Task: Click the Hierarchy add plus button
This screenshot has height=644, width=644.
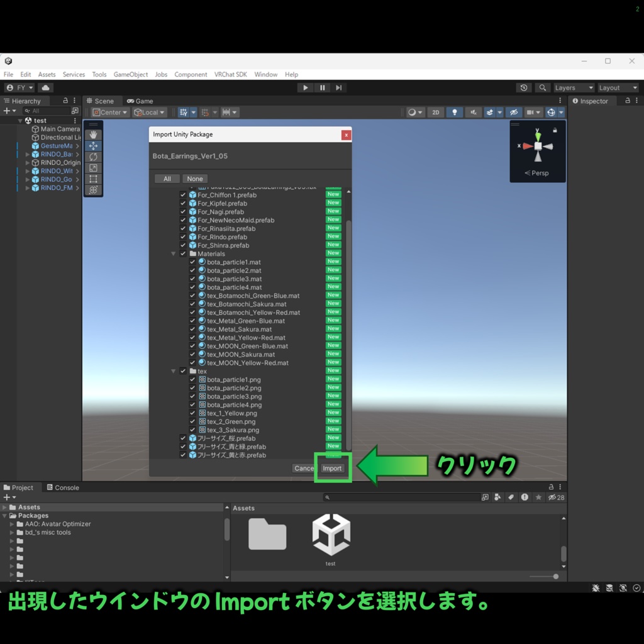Action: coord(9,111)
